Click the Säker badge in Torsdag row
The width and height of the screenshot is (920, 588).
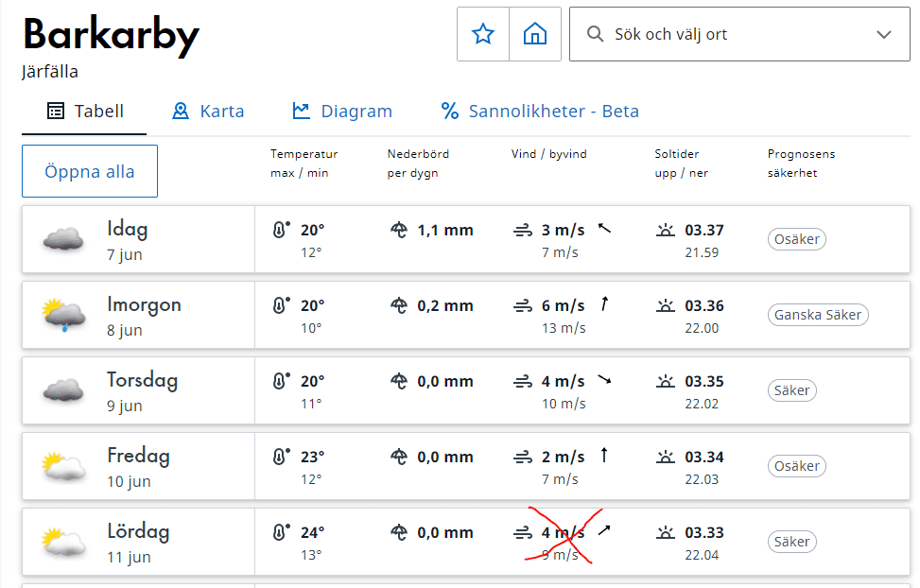tap(792, 390)
